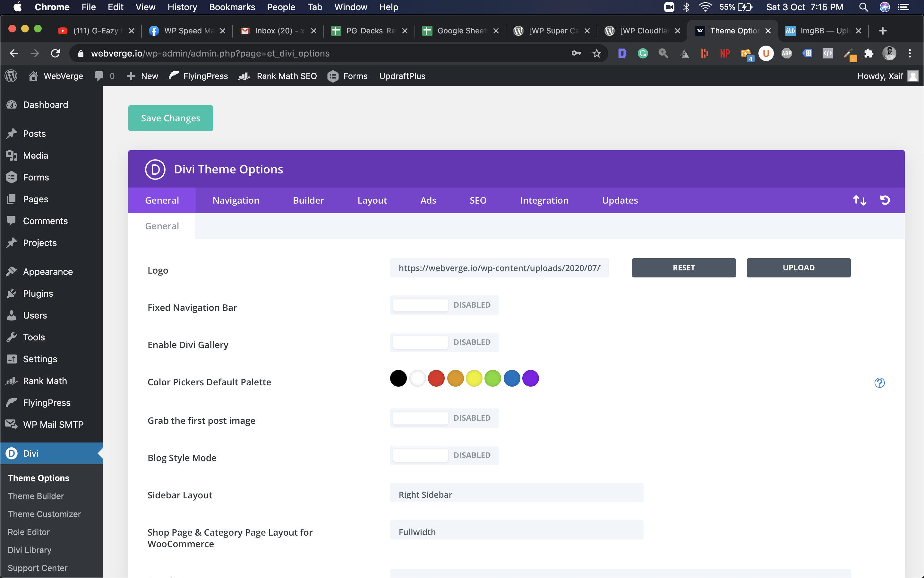Click Howdy, Xaif profile link
Screen dimensions: 924x578
pyautogui.click(x=888, y=76)
